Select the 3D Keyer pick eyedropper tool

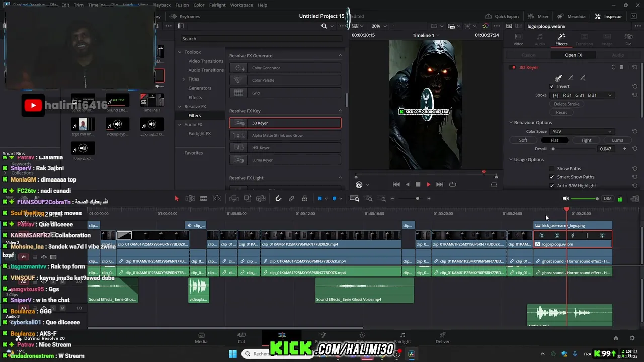[558, 78]
